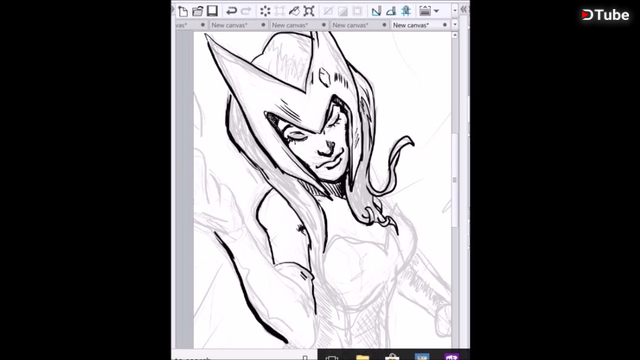Expand the command bar overflow arrow

click(x=455, y=11)
